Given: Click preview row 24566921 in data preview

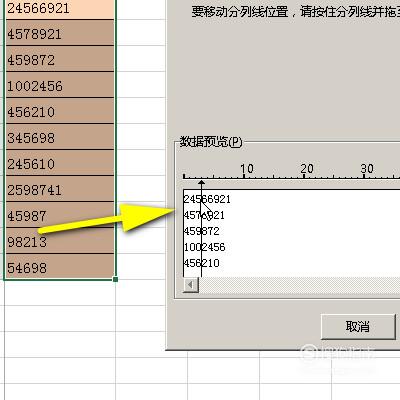Looking at the screenshot, I should pos(207,199).
